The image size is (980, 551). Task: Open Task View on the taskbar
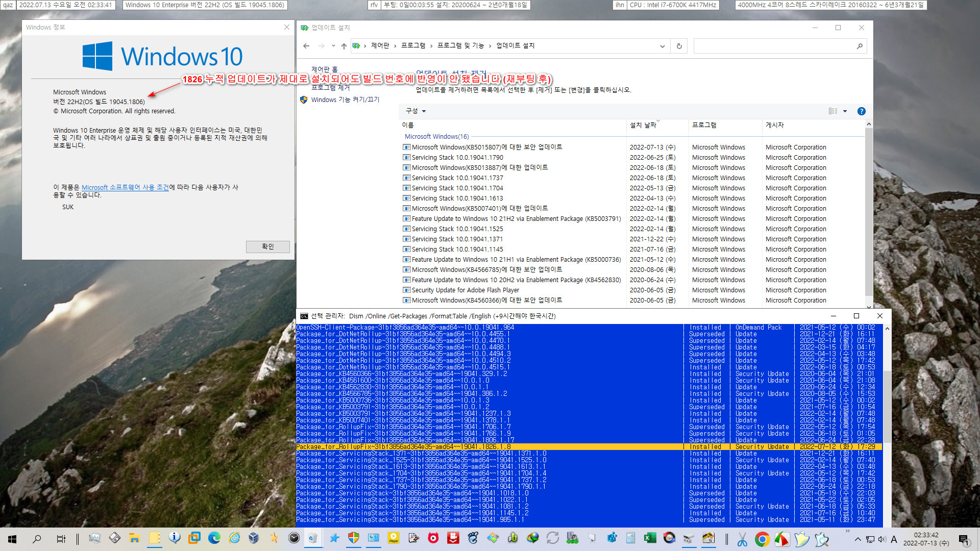click(x=61, y=539)
